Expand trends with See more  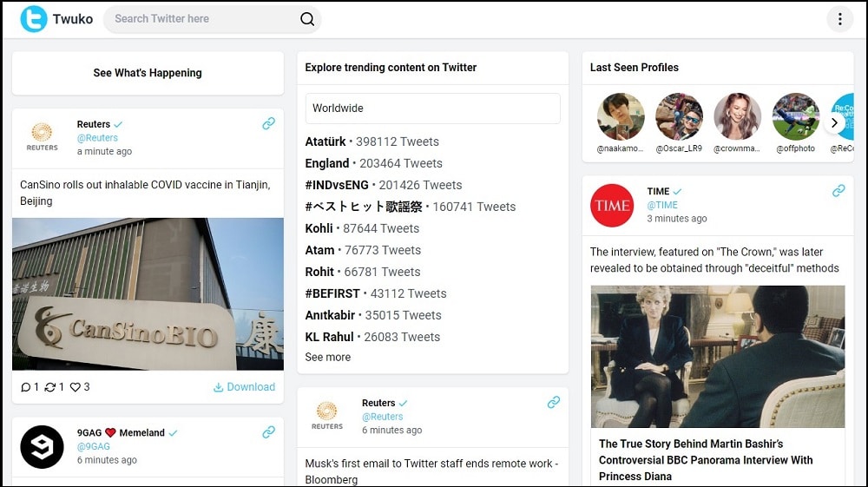point(328,357)
